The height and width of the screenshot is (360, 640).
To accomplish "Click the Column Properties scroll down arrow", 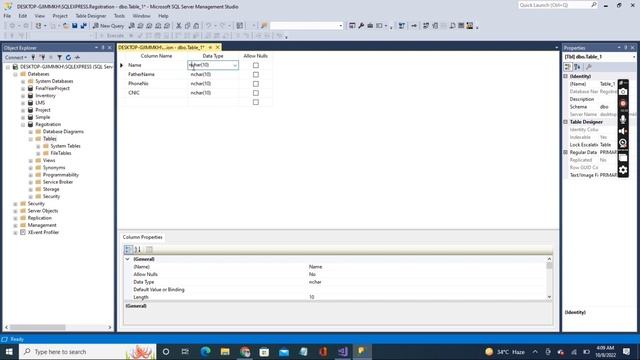I will [549, 297].
